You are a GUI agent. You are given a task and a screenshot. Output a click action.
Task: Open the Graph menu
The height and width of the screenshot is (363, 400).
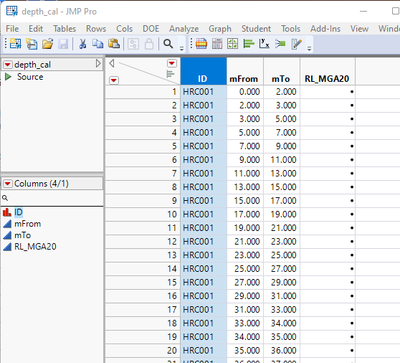[220, 29]
